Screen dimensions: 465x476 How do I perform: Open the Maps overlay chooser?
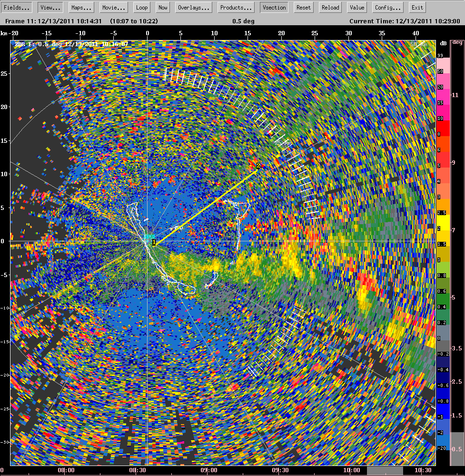point(81,7)
